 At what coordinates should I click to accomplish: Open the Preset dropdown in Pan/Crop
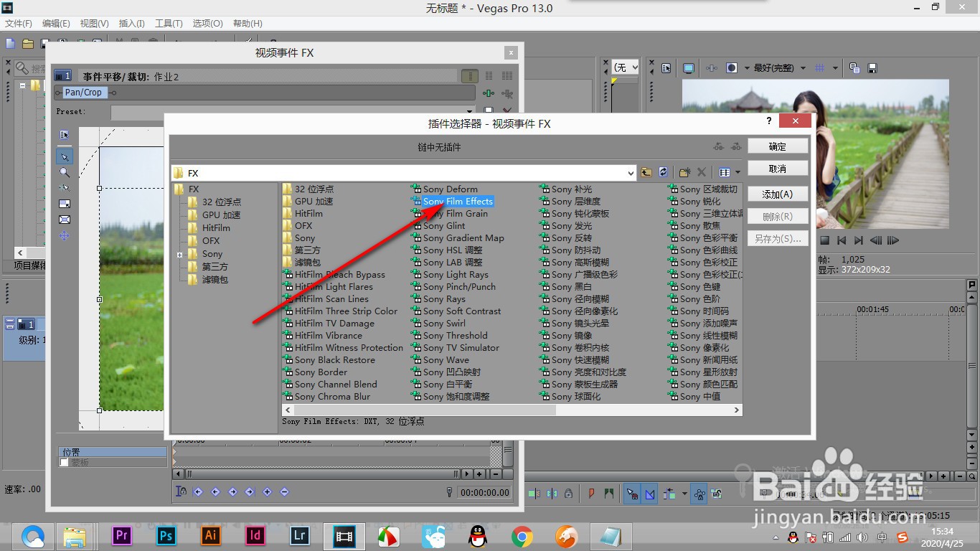click(471, 112)
